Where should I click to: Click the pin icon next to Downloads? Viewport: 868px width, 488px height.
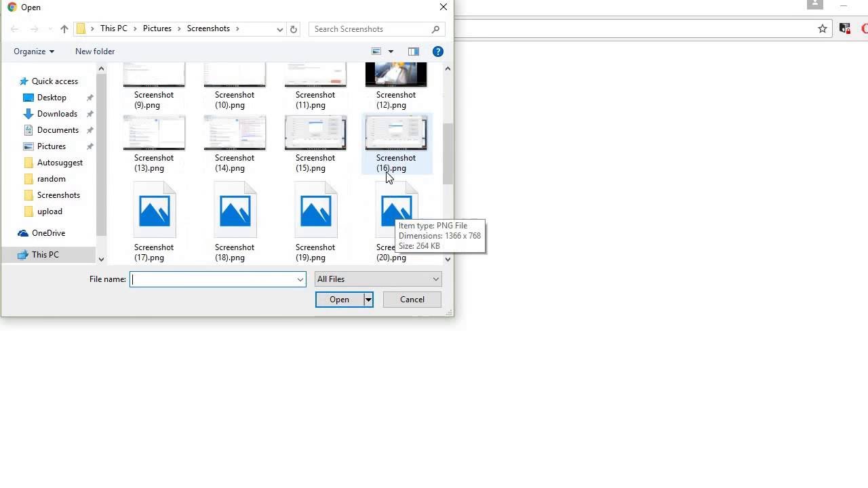click(x=90, y=114)
